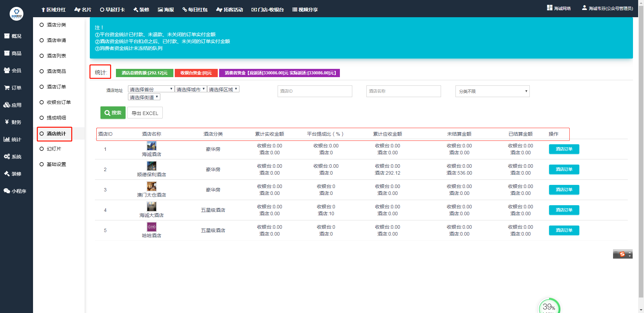Select the 酒店分类 radio item
The image size is (644, 313).
tap(42, 25)
